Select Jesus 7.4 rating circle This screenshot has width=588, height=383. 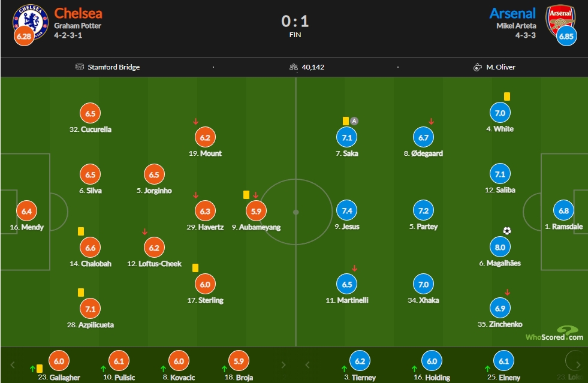347,211
